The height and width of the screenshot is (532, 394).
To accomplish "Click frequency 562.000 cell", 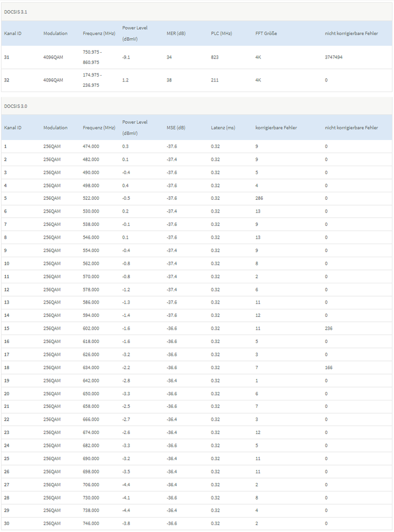I will click(x=91, y=263).
